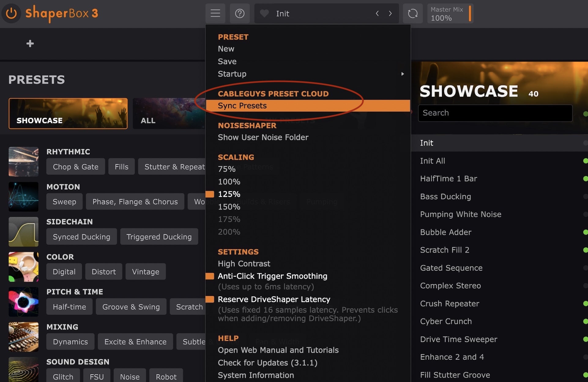Click the preset Search field
The image size is (588, 382).
pyautogui.click(x=495, y=113)
